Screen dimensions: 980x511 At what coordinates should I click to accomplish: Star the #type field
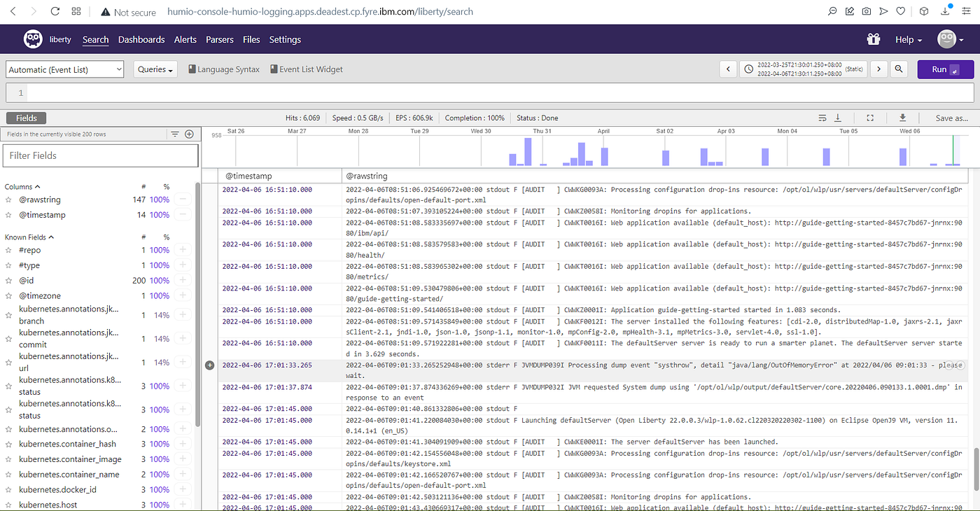click(x=9, y=265)
